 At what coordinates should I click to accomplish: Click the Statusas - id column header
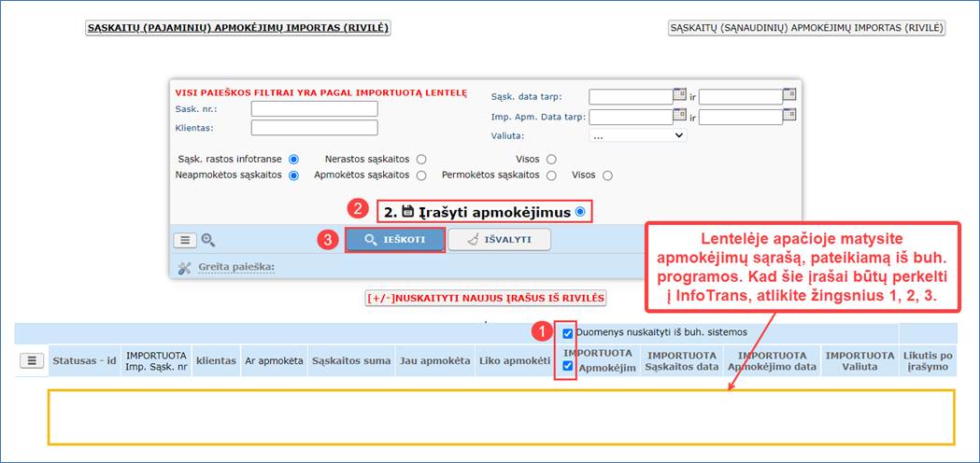(x=84, y=360)
